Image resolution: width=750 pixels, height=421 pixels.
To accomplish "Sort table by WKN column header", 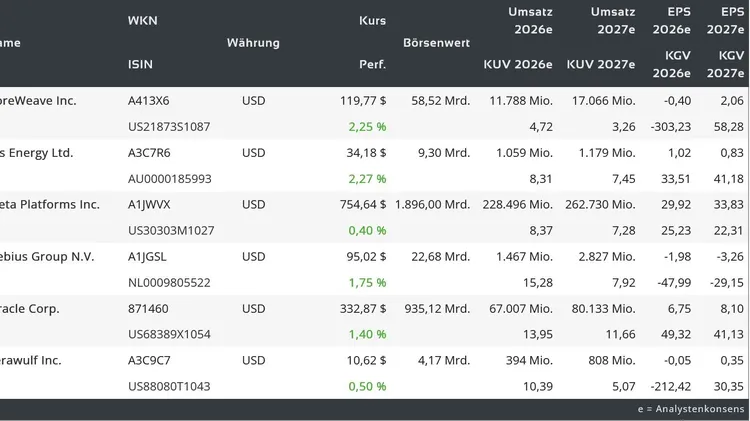I will [x=142, y=21].
